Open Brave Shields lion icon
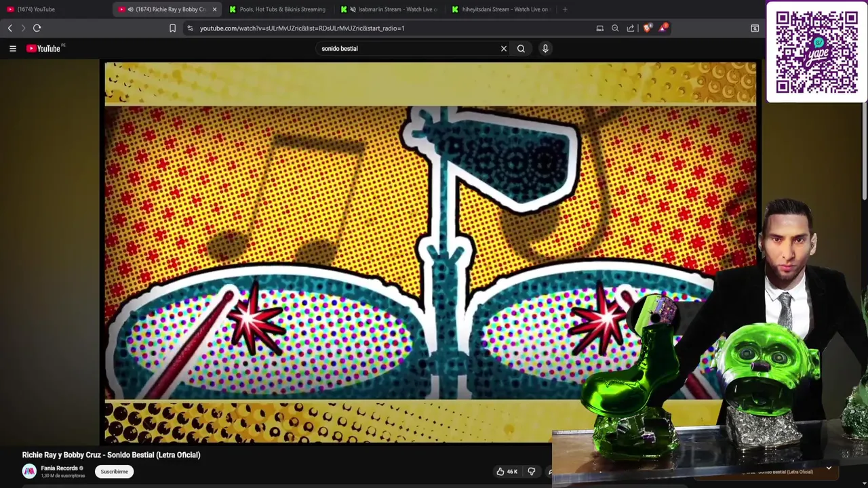This screenshot has width=868, height=488. (x=647, y=28)
